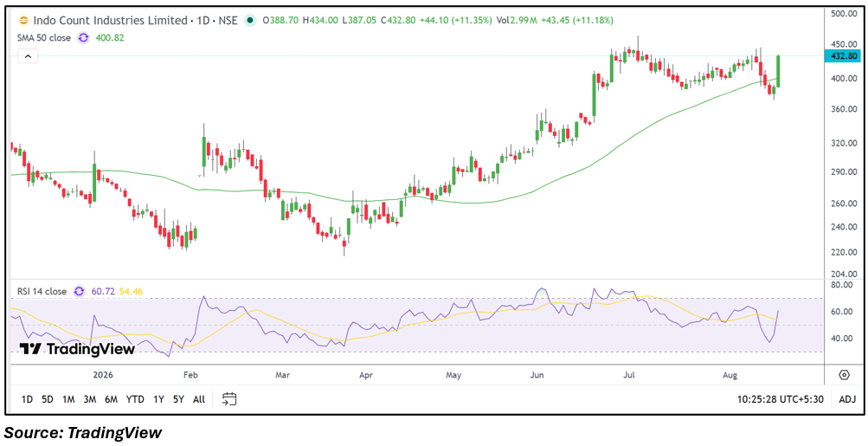The image size is (868, 446).
Task: Click the 500.00 price scale label
Action: [x=844, y=13]
